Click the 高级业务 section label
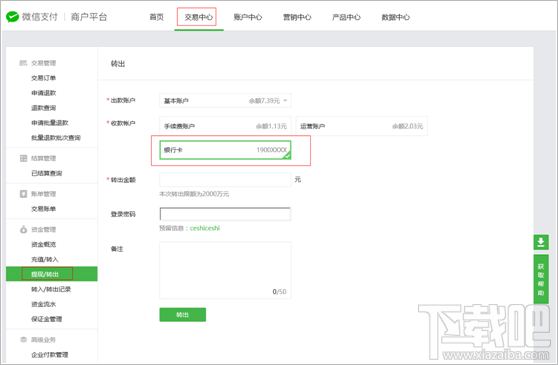 click(43, 340)
